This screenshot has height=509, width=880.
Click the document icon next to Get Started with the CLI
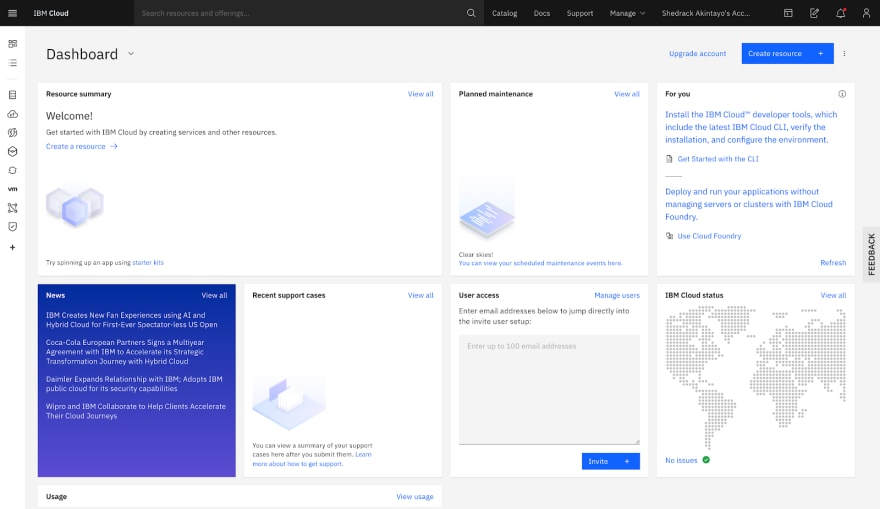click(669, 159)
